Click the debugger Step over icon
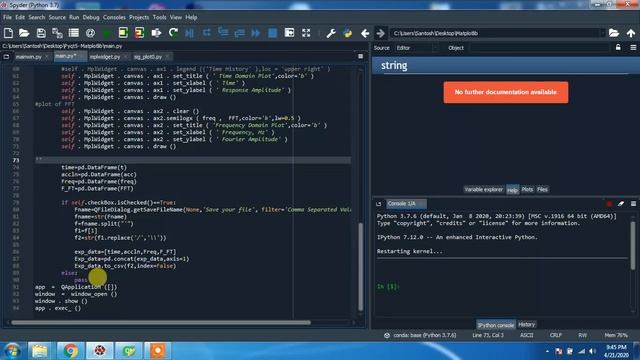The width and height of the screenshot is (640, 360). click(x=207, y=33)
